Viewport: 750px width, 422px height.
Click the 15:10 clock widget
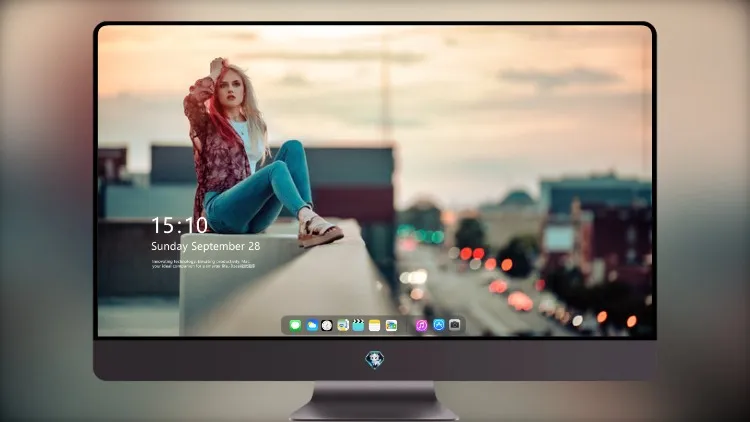click(179, 225)
